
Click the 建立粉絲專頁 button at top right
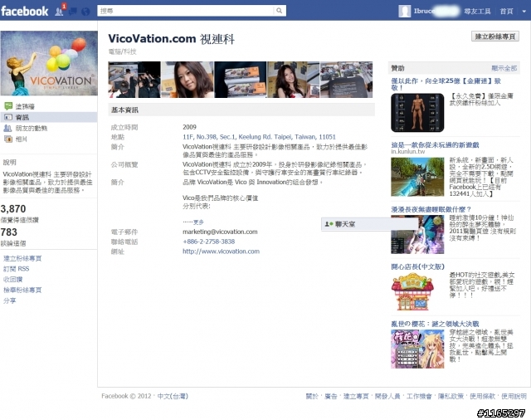(x=495, y=37)
